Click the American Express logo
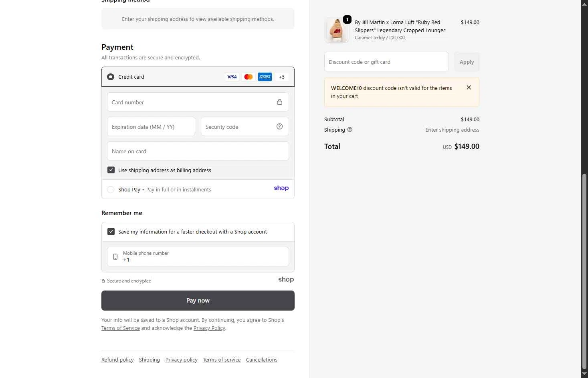This screenshot has height=378, width=588. [265, 77]
